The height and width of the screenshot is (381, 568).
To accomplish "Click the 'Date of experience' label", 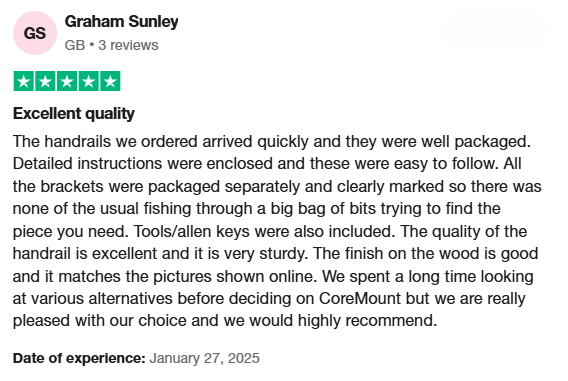I will (79, 358).
